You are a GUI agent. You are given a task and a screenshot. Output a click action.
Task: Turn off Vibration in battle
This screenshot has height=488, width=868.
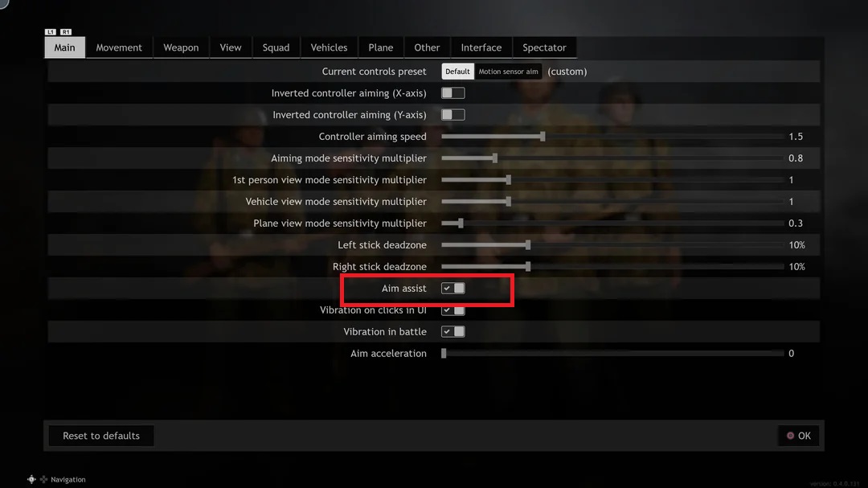pos(452,331)
